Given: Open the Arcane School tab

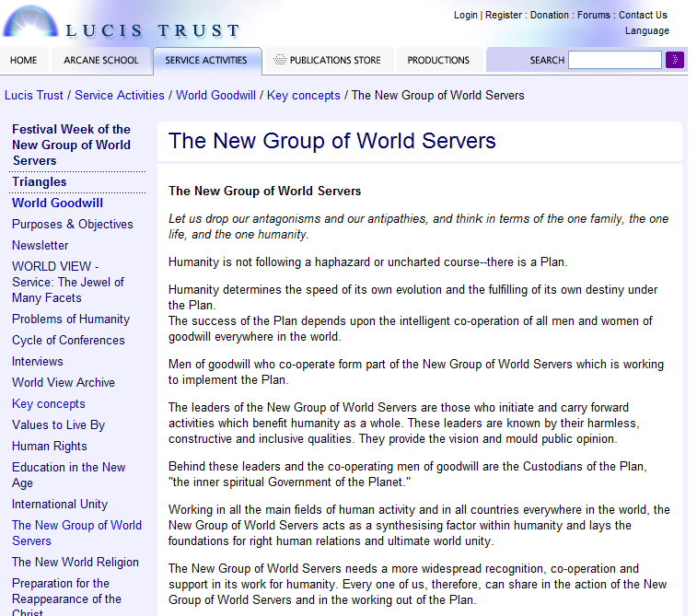Looking at the screenshot, I should (x=101, y=60).
